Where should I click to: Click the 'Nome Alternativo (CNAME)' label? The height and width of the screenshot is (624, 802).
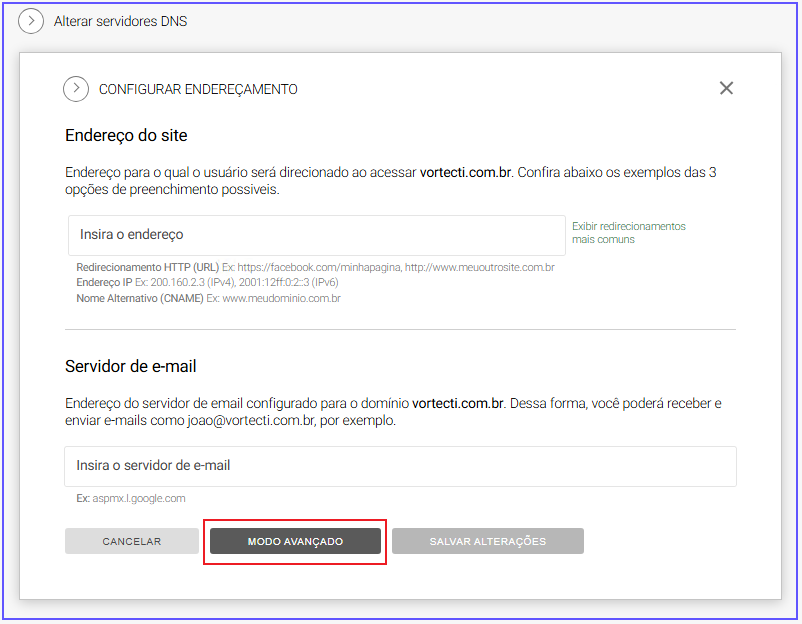[140, 298]
